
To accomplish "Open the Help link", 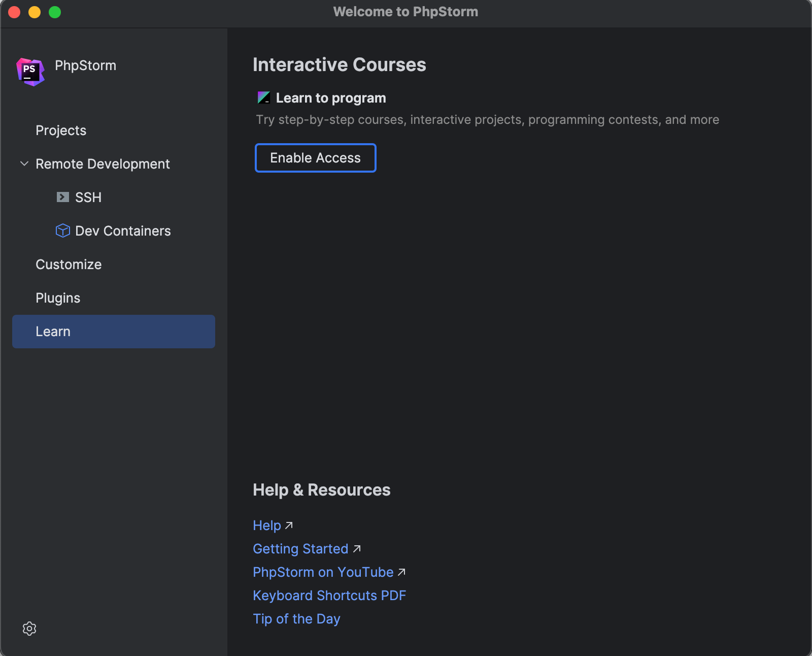I will 267,526.
